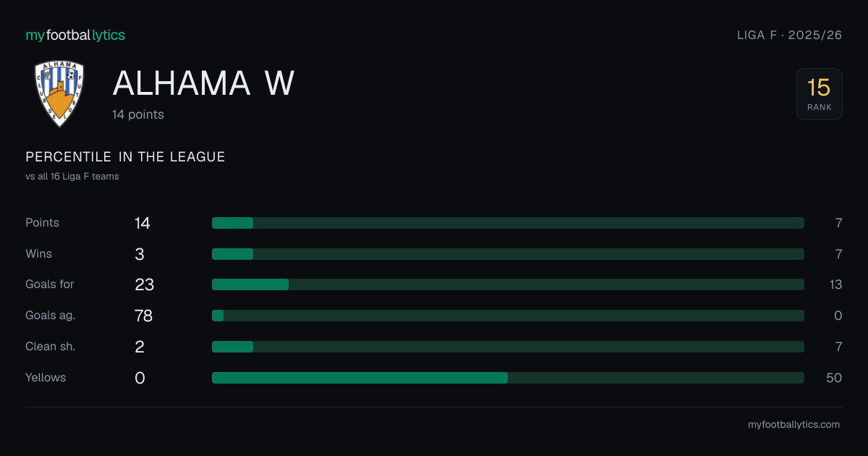
Task: Click the Goals for percentile bar
Action: [x=508, y=284]
